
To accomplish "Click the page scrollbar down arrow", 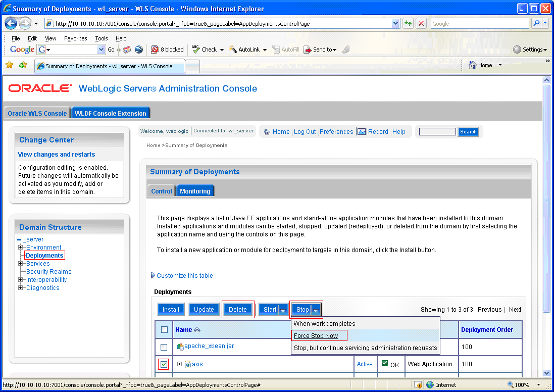I will point(546,373).
